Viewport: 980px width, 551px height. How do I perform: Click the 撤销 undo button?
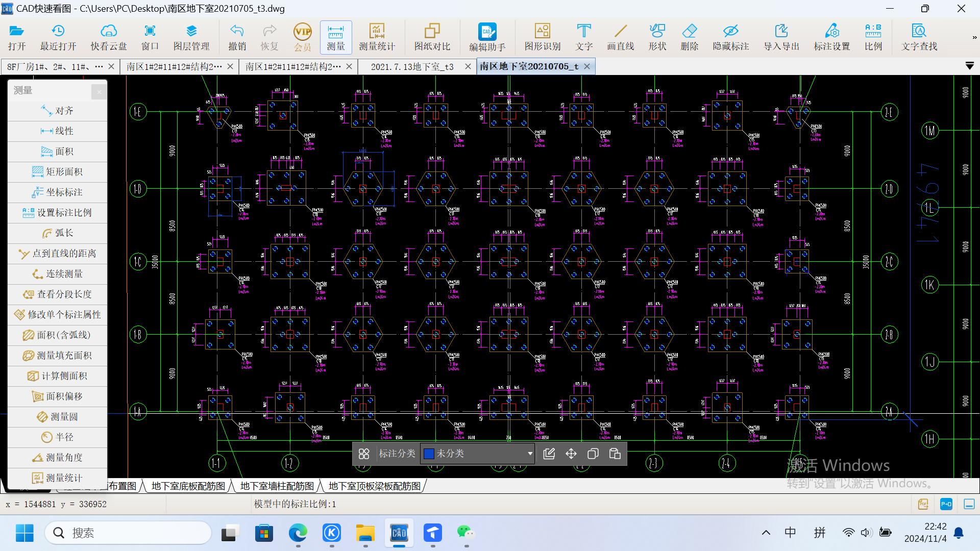pos(237,37)
